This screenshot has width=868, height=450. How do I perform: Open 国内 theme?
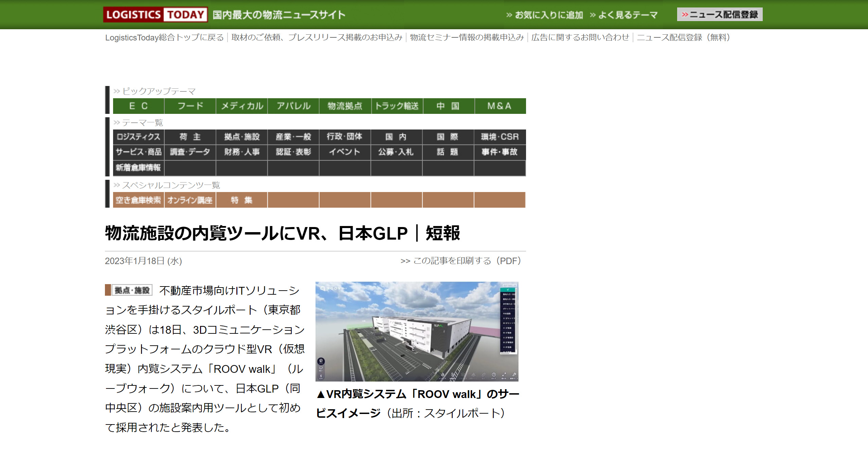pos(397,137)
